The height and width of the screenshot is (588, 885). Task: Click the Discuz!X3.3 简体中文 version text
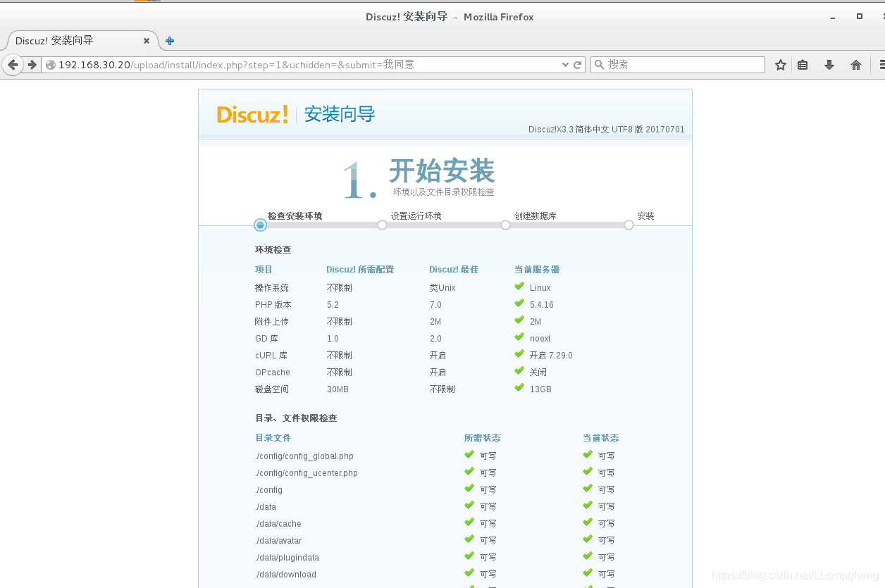[606, 130]
